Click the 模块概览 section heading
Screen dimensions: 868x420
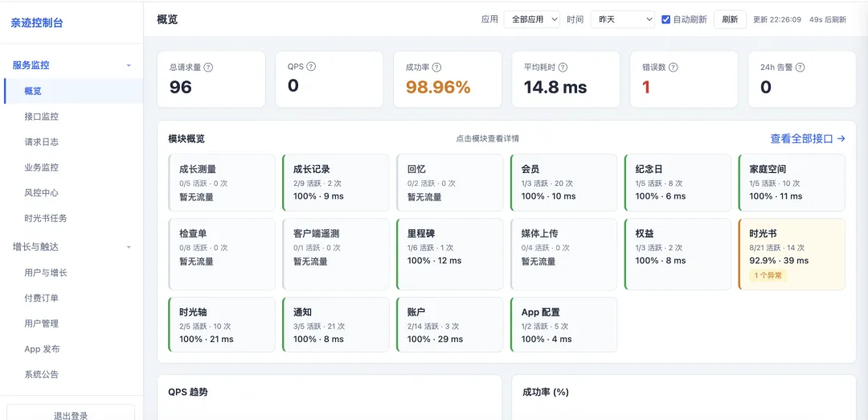(x=186, y=138)
